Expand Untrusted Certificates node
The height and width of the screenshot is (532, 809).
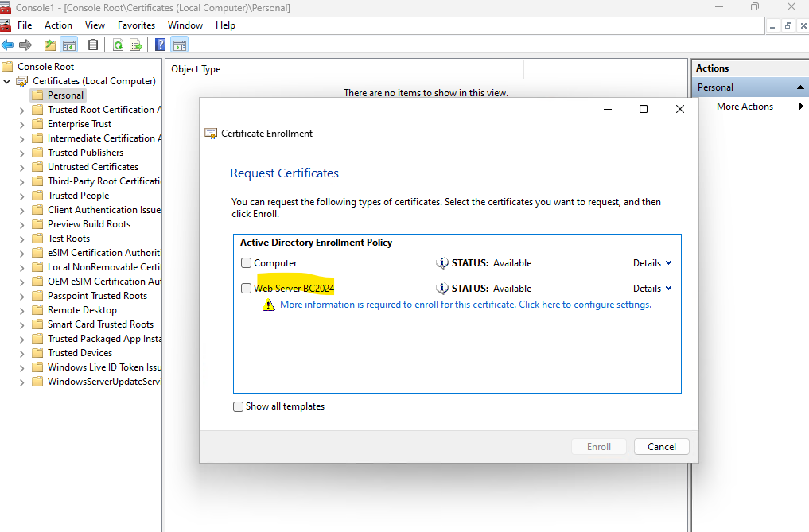[x=21, y=168]
